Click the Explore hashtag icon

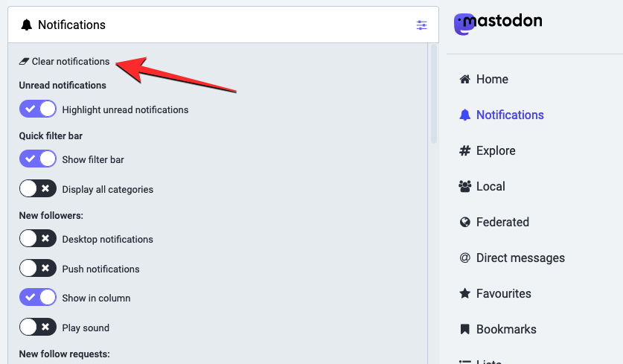465,150
